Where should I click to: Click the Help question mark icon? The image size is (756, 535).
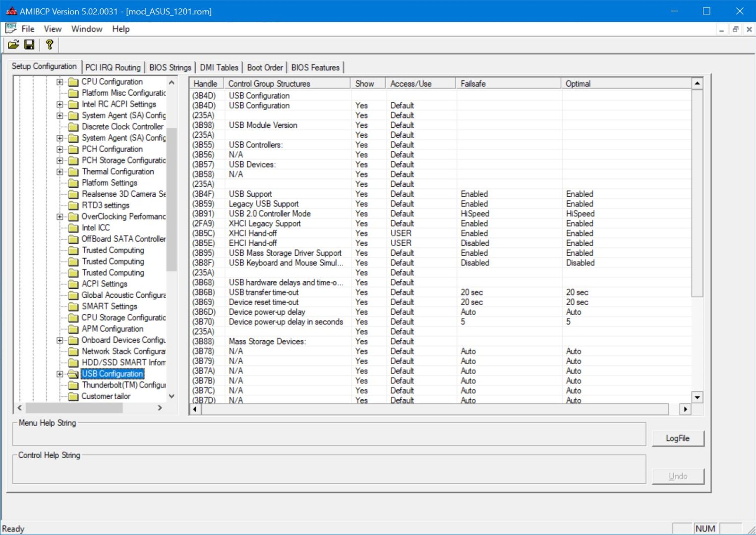49,45
